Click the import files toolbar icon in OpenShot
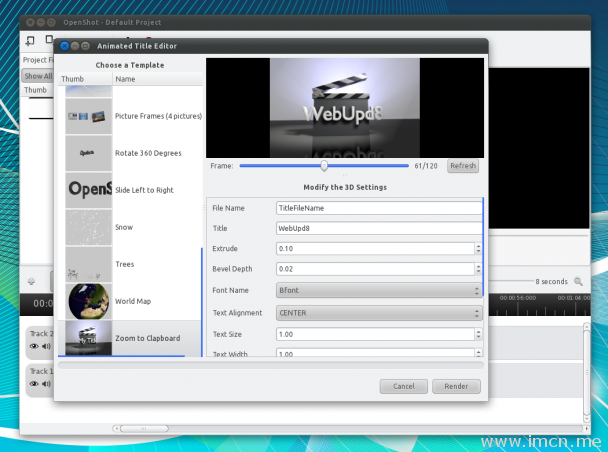This screenshot has height=452, width=608. click(x=30, y=40)
